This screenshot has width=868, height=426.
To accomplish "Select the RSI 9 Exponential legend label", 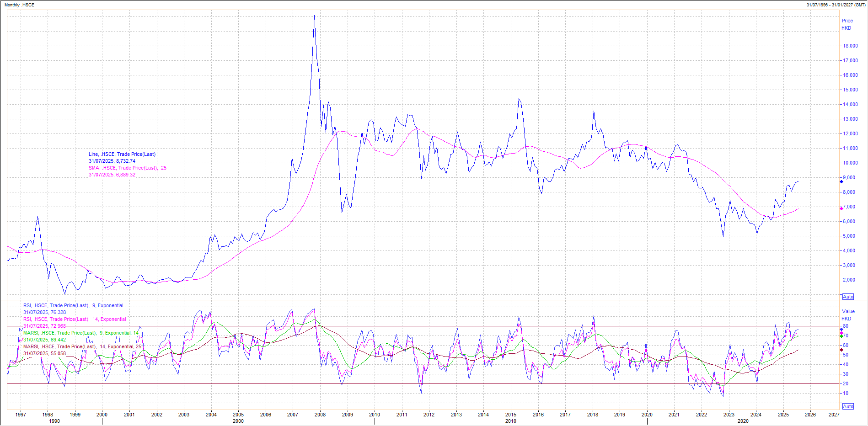I will (x=73, y=306).
